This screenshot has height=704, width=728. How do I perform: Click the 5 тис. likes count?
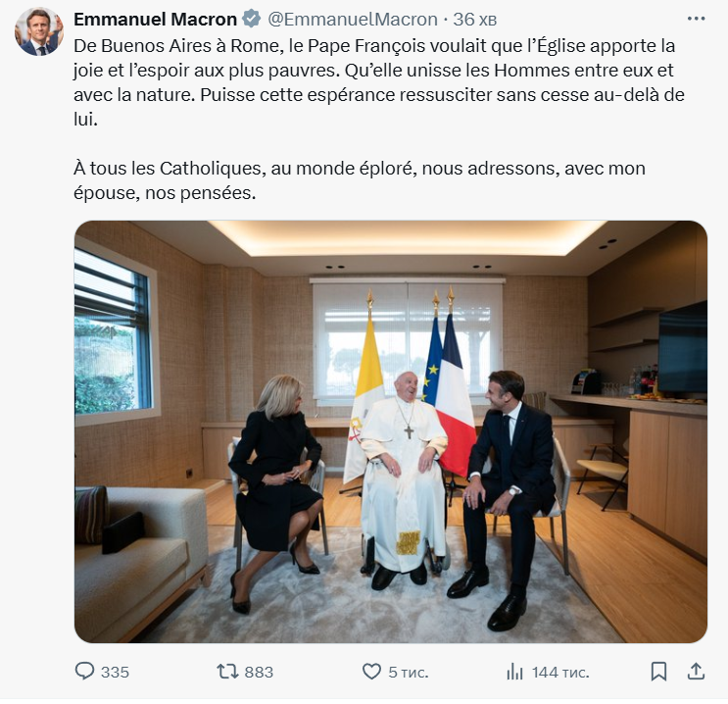[x=409, y=672]
